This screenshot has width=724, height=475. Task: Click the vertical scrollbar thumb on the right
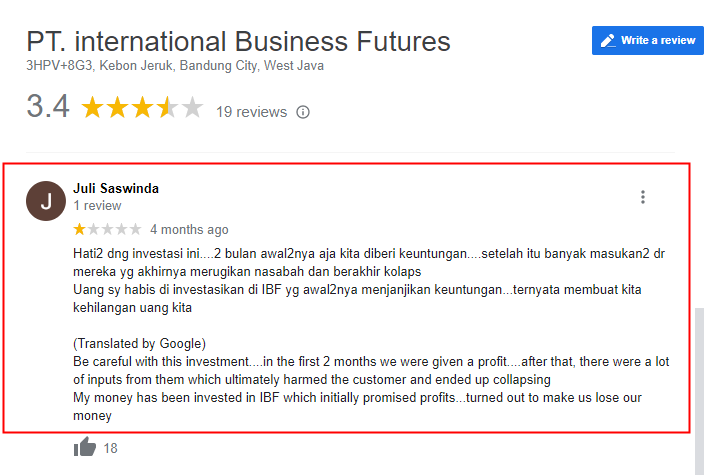[x=700, y=391]
